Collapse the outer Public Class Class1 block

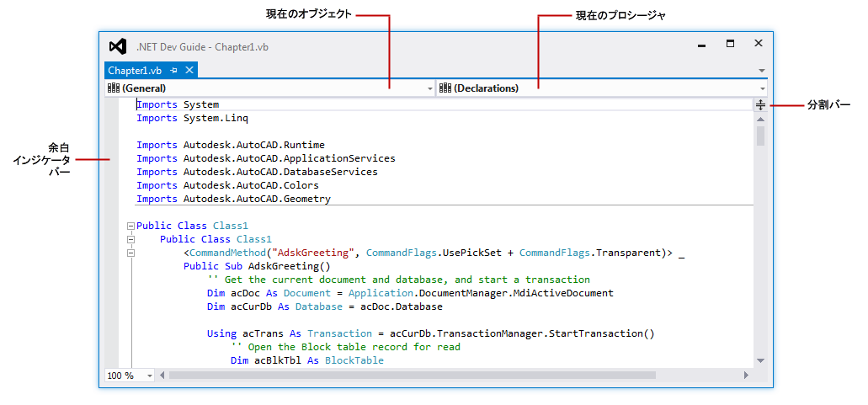(x=130, y=226)
